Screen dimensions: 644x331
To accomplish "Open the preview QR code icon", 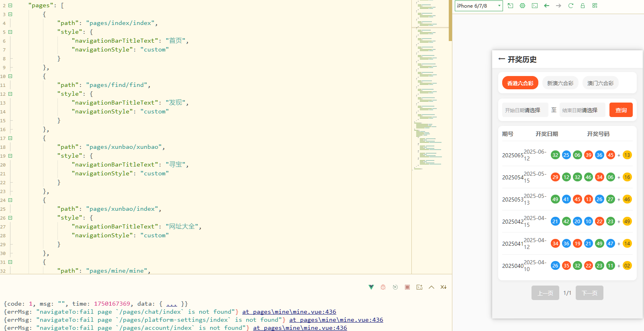I will click(595, 6).
